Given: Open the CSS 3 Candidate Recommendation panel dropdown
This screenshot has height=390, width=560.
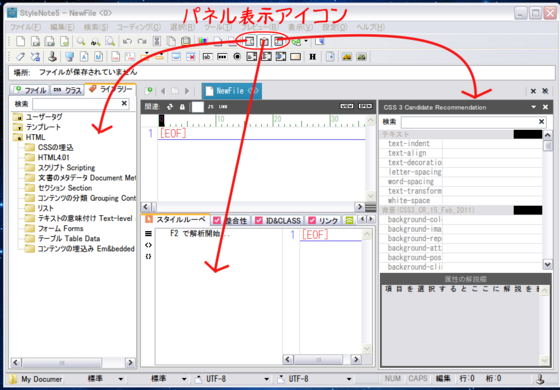Looking at the screenshot, I should (x=534, y=107).
